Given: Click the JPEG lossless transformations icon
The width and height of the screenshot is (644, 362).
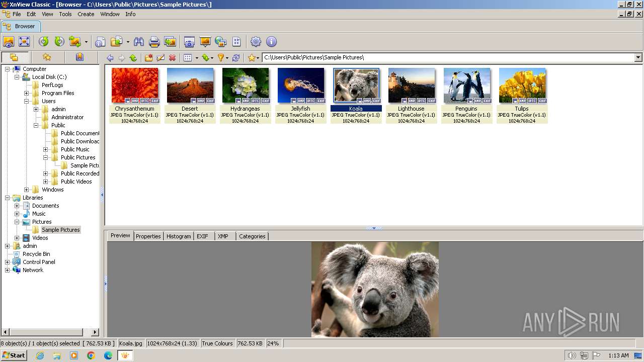Looking at the screenshot, I should tap(75, 42).
